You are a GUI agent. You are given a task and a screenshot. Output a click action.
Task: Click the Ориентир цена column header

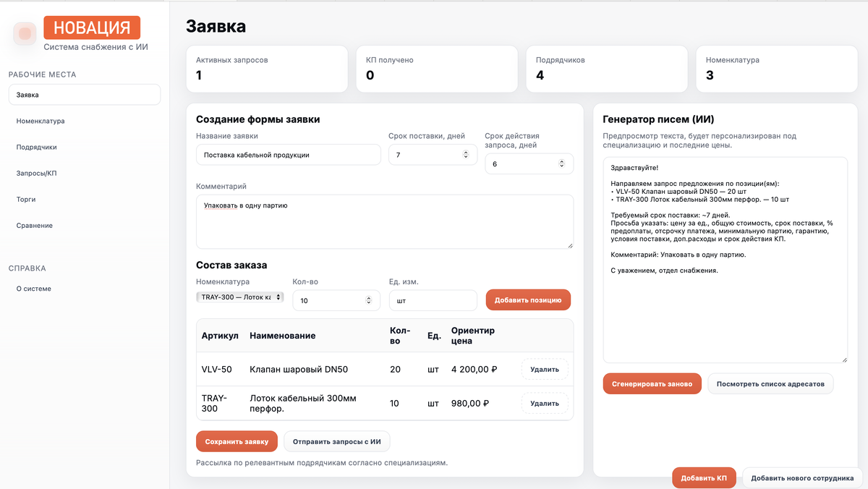[x=473, y=336]
